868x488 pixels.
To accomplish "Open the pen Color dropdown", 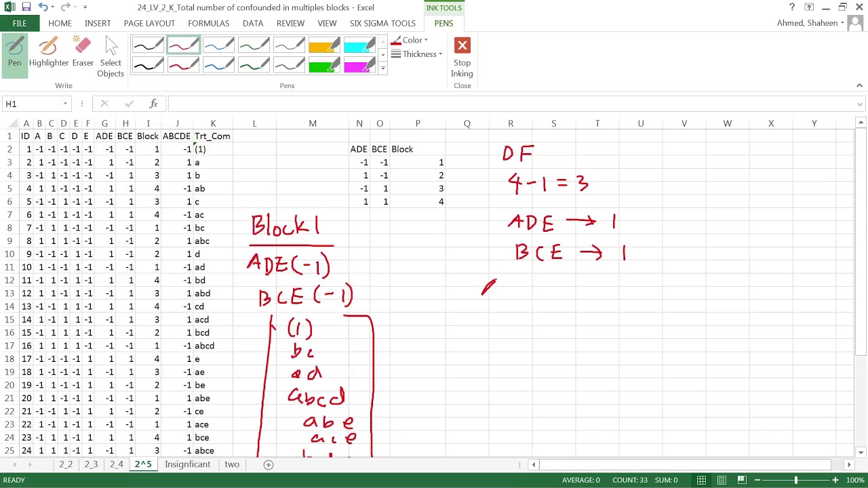I will point(410,40).
